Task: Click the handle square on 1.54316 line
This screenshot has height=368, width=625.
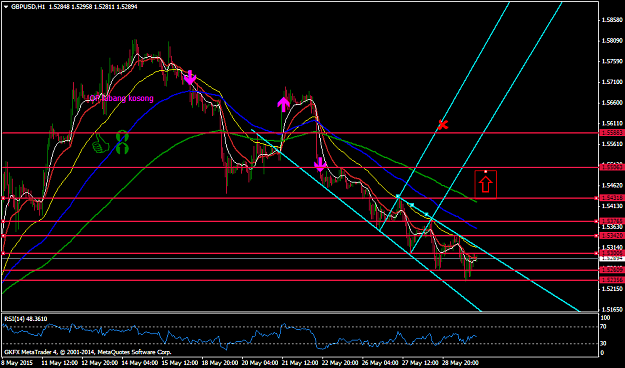Action: [x=597, y=198]
